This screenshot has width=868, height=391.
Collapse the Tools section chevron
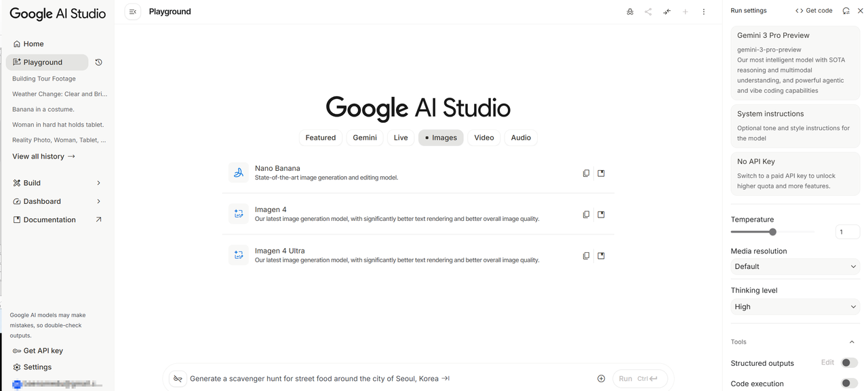pos(852,342)
